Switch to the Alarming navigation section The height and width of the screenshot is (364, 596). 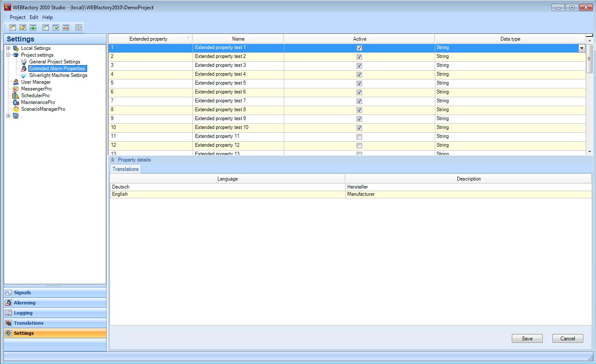tap(25, 303)
